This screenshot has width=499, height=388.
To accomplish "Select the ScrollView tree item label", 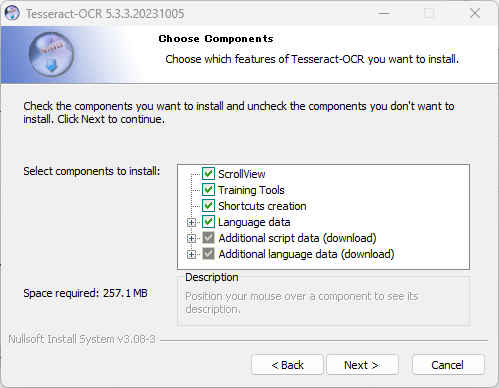I will 242,174.
